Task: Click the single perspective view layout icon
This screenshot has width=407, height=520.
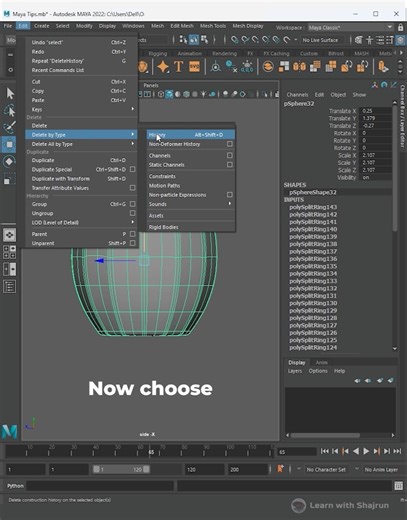Action: (9, 235)
